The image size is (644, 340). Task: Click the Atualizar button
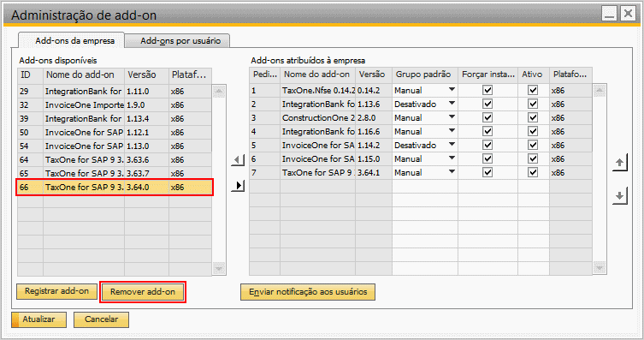pos(38,319)
